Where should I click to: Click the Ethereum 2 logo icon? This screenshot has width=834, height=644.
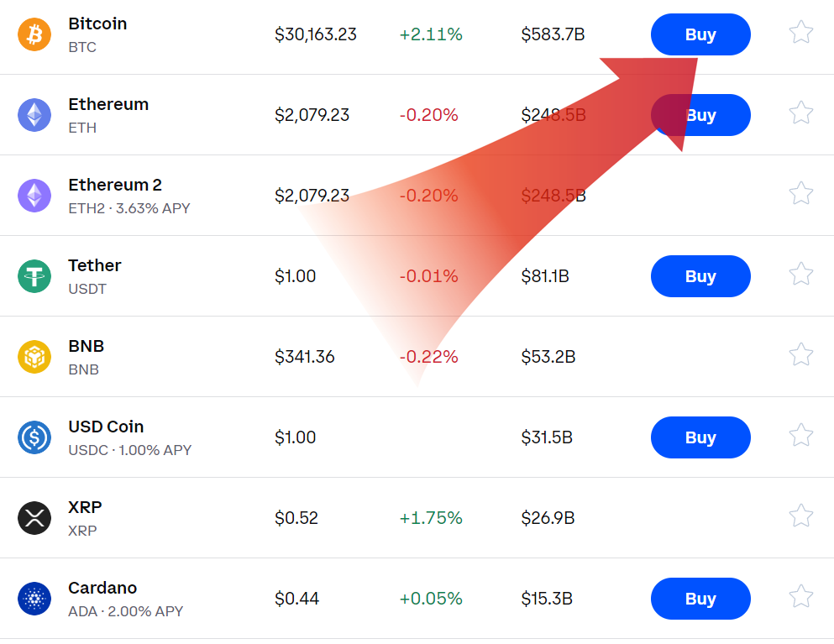34,196
